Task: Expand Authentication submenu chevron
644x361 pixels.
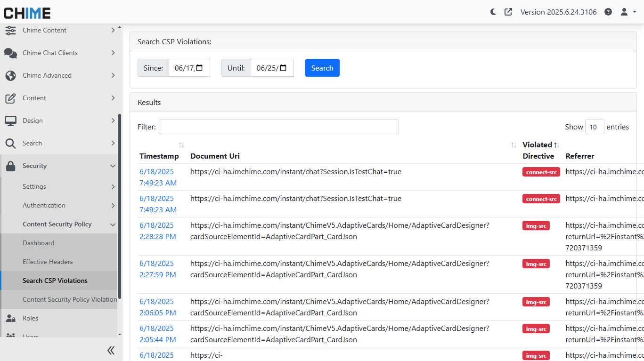Action: click(113, 205)
